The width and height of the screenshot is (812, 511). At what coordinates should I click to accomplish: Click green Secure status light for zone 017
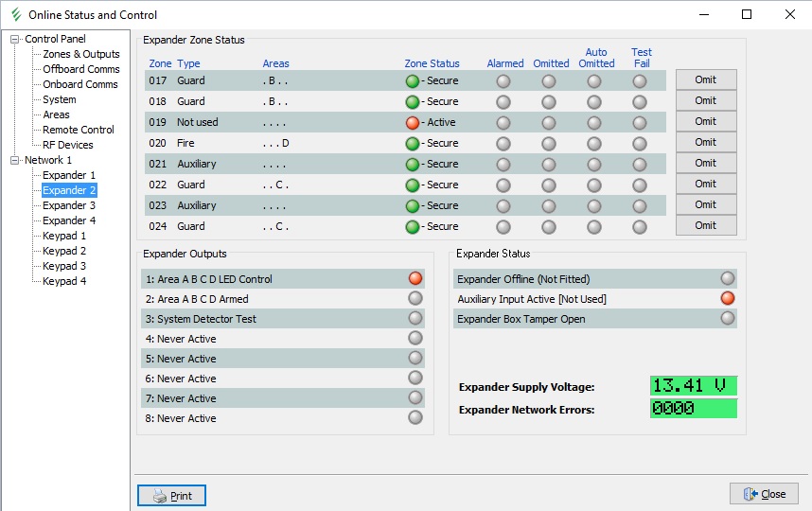[412, 80]
